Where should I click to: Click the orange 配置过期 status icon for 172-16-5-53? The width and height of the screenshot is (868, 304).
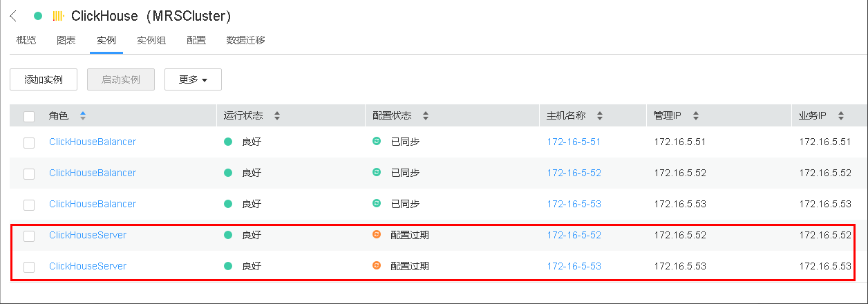click(x=377, y=265)
